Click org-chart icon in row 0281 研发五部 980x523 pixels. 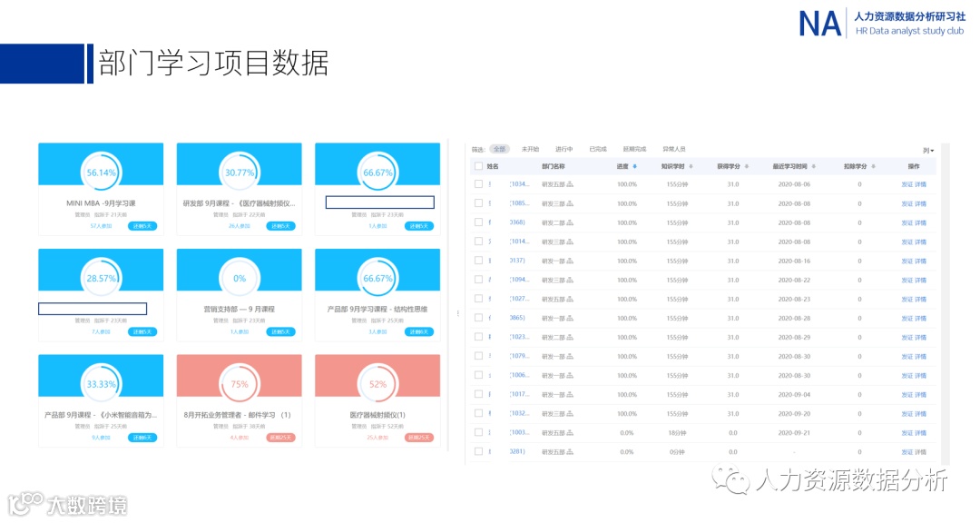570,451
